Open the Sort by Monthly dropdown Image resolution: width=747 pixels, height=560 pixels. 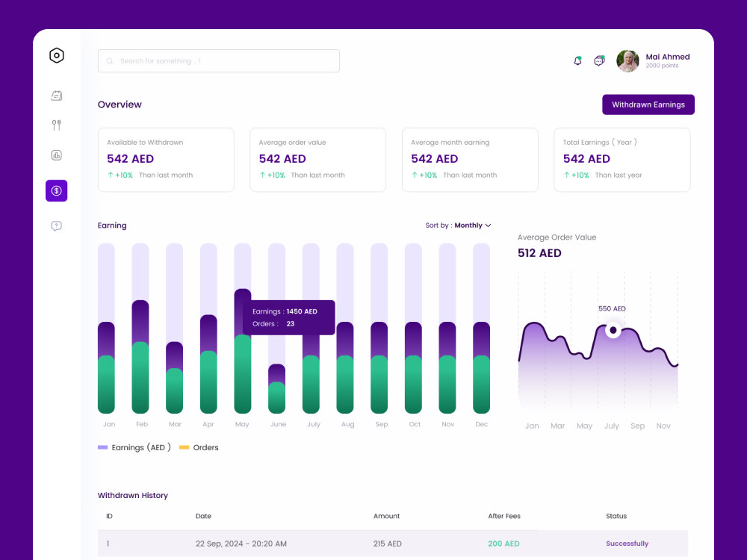(459, 225)
